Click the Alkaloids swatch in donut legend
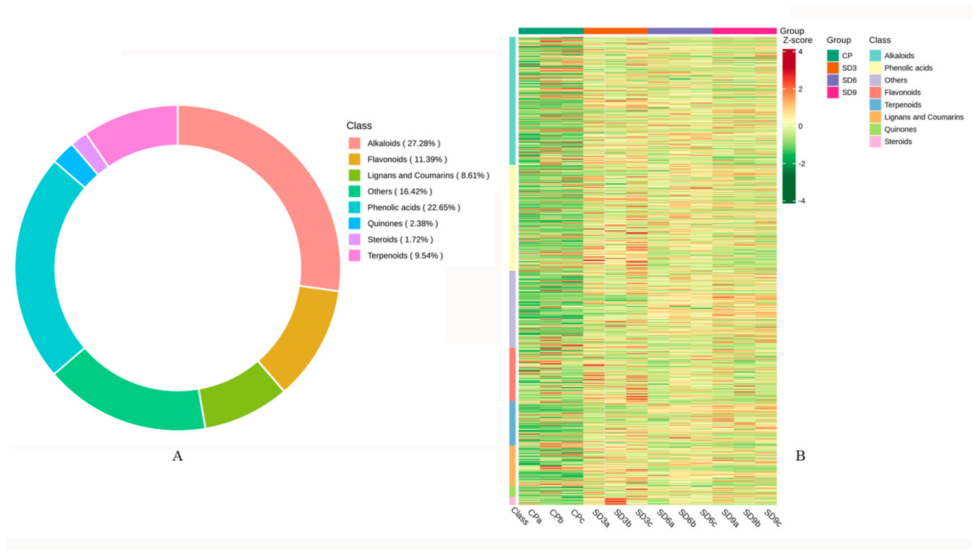 pos(354,143)
